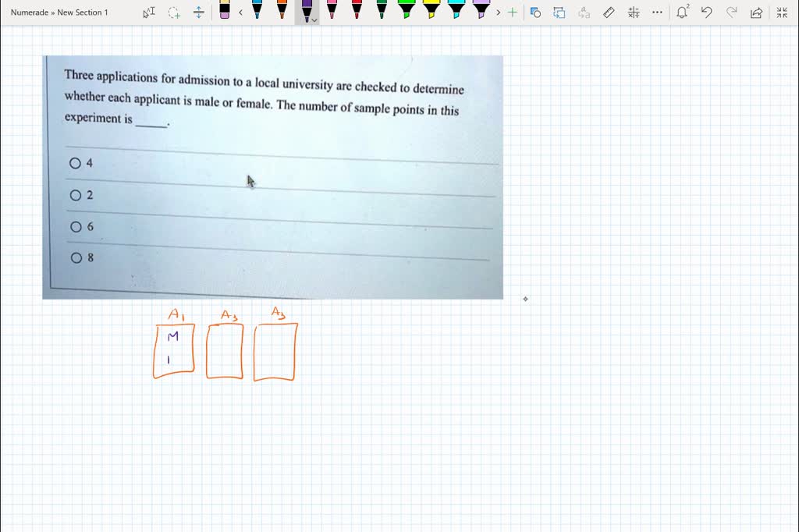
Task: Open the Numerade notebook breadcrumb
Action: point(30,12)
